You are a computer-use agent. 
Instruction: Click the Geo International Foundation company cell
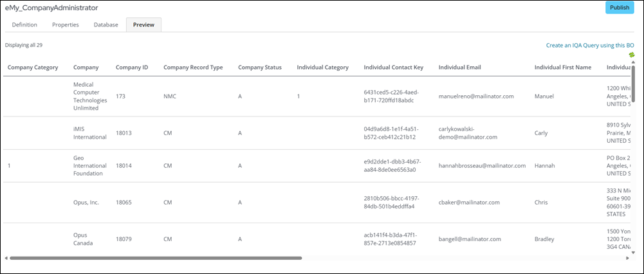pos(87,165)
